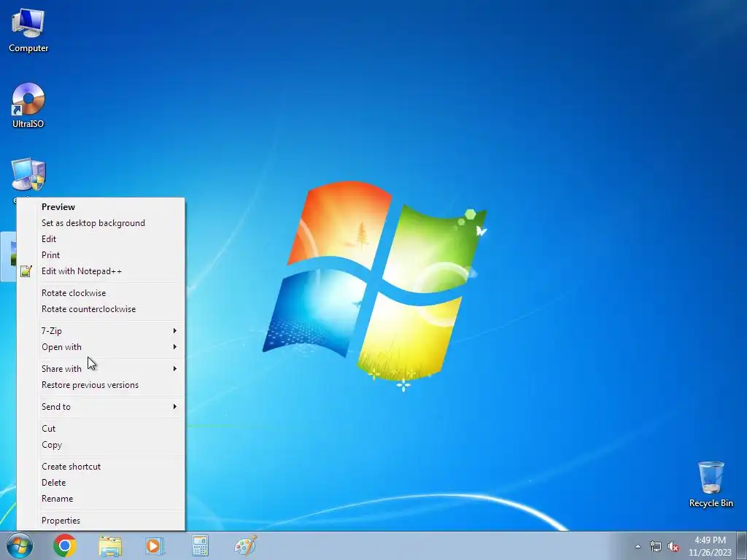
Task: Select Print from the context menu
Action: (101, 255)
